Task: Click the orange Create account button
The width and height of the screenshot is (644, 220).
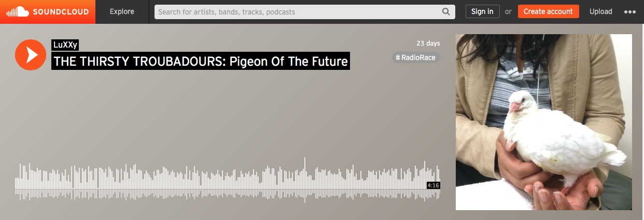Action: tap(548, 11)
